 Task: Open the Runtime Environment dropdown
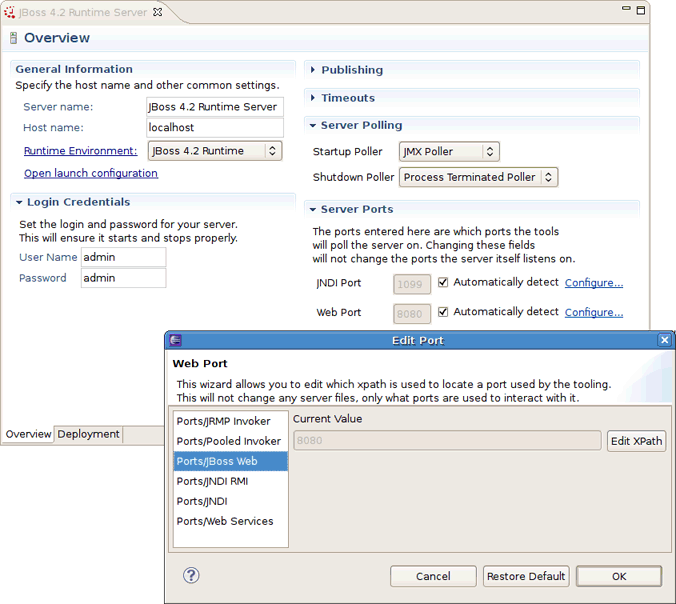(x=215, y=151)
